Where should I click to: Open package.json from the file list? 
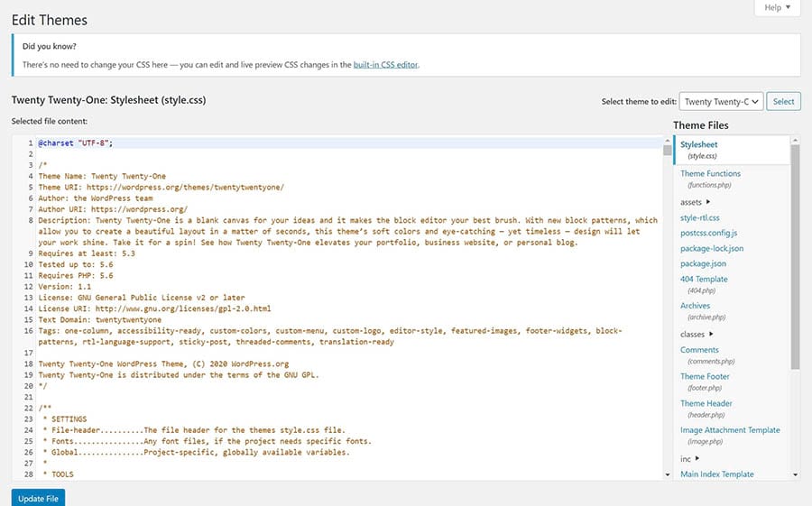tap(703, 263)
